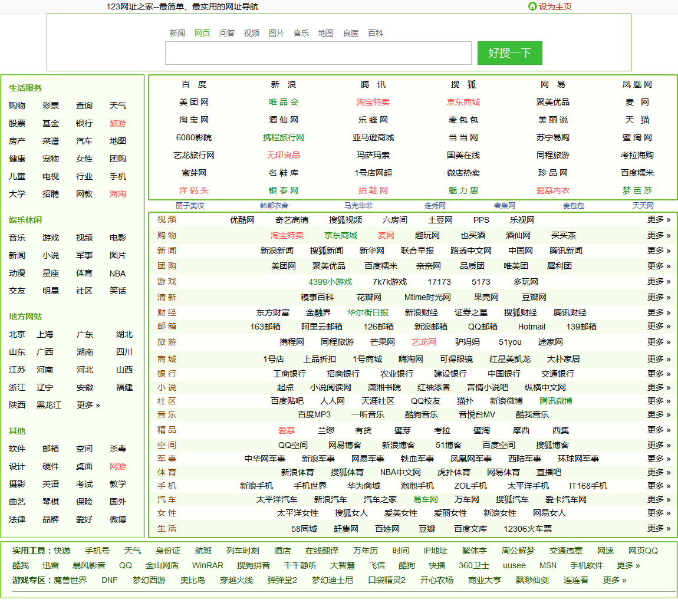This screenshot has width=678, height=616.
Task: Open the red 海淘 link in the sidebar
Action: [x=117, y=194]
